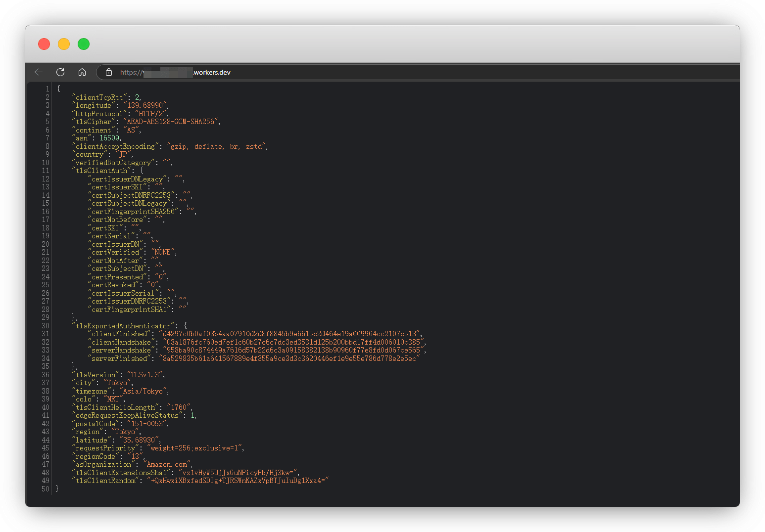Open site info via the lock icon

109,72
